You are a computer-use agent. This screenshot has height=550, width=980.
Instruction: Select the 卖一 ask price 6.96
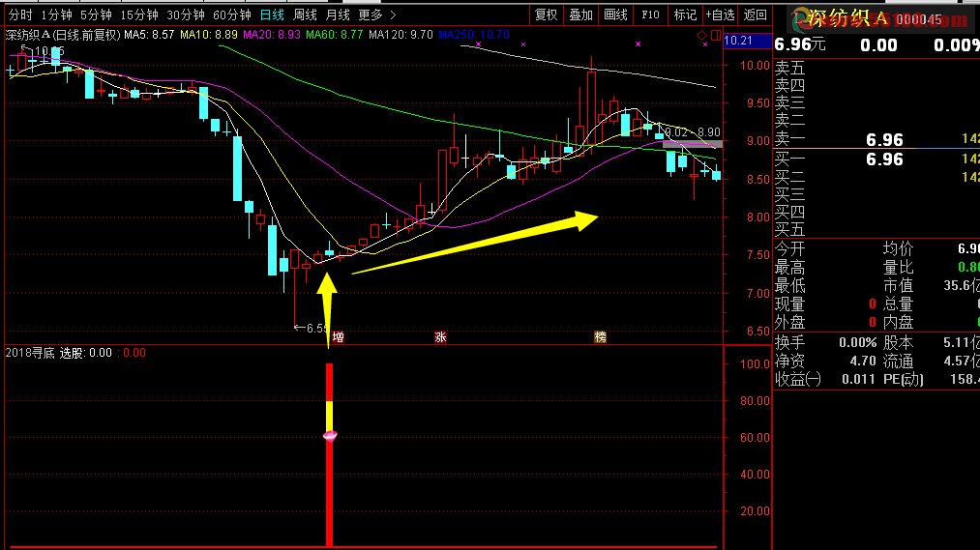tap(884, 140)
